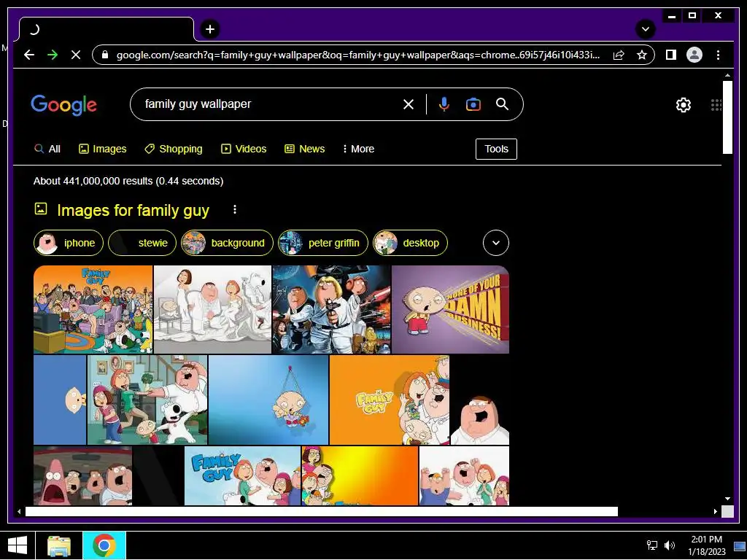Open blue Family Guy title thumbnail
This screenshot has width=747, height=560.
click(x=242, y=475)
